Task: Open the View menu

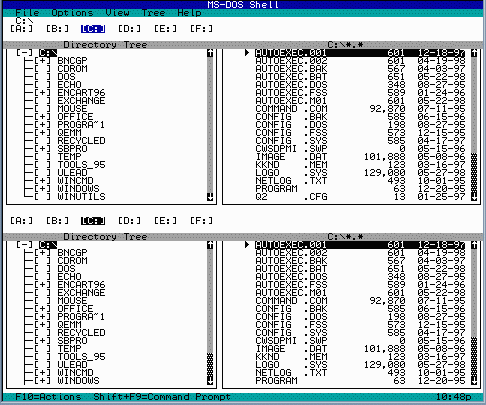Action: tap(117, 13)
